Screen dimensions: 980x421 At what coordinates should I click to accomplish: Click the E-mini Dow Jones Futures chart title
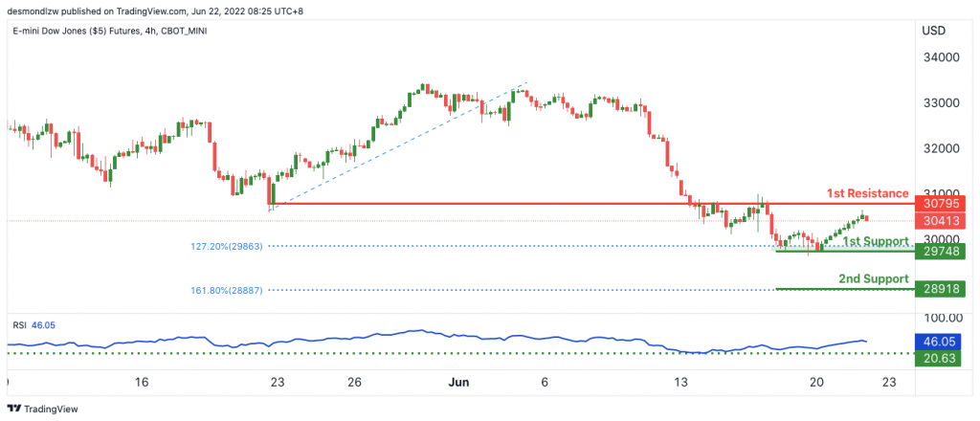(110, 31)
